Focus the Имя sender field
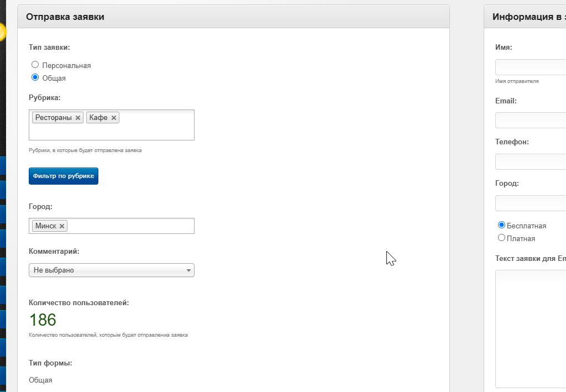The image size is (566, 392). pyautogui.click(x=531, y=67)
